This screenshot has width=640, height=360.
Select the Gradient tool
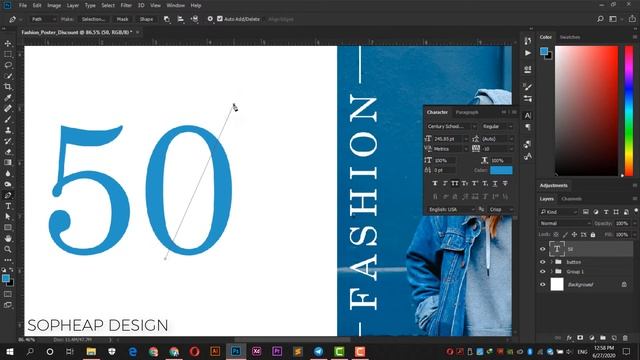pos(8,162)
